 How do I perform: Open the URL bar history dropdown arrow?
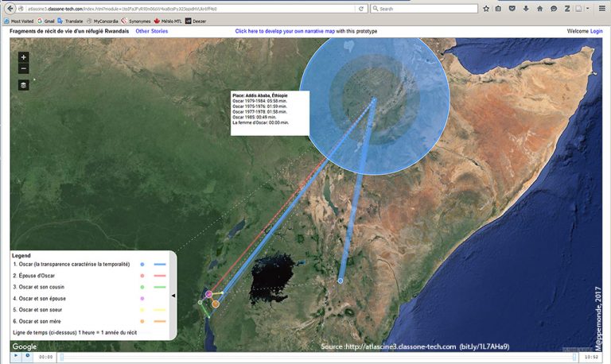tap(352, 9)
